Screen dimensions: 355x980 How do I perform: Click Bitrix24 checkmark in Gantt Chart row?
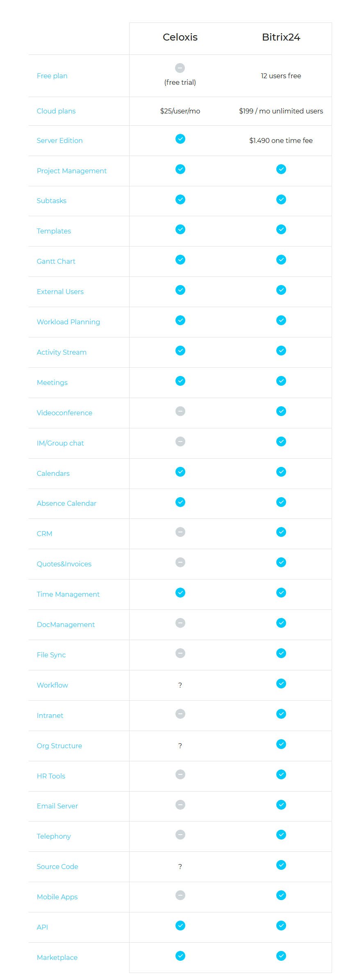click(x=281, y=260)
